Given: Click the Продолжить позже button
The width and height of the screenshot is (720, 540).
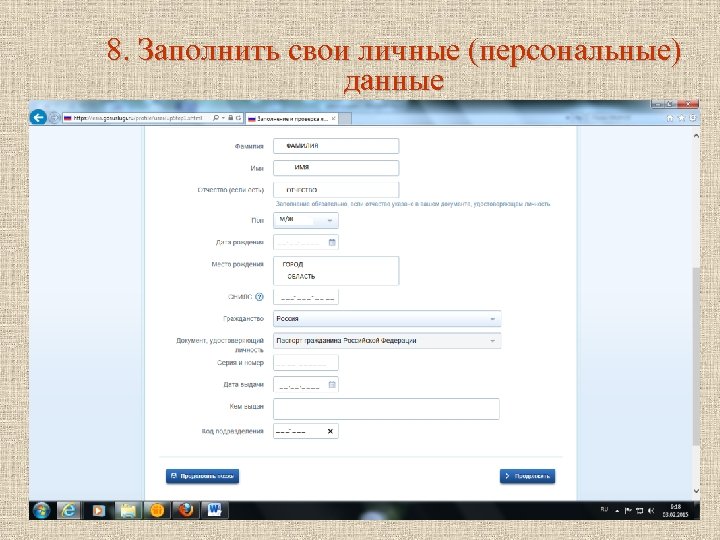Looking at the screenshot, I should click(202, 476).
